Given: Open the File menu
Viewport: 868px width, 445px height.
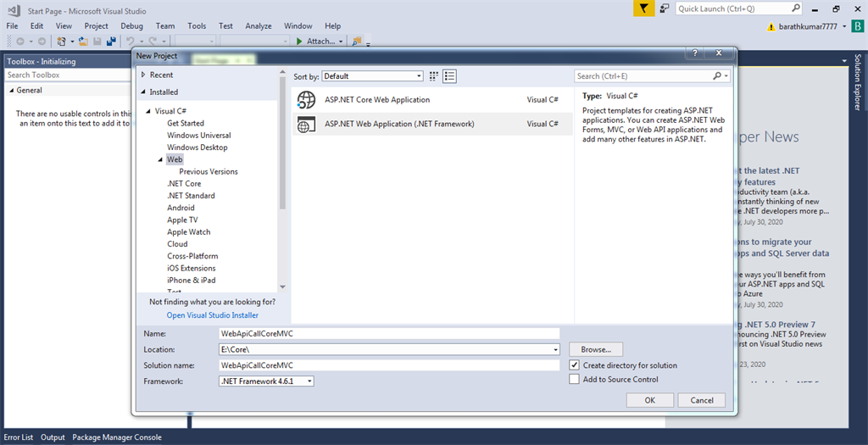Looking at the screenshot, I should 12,26.
